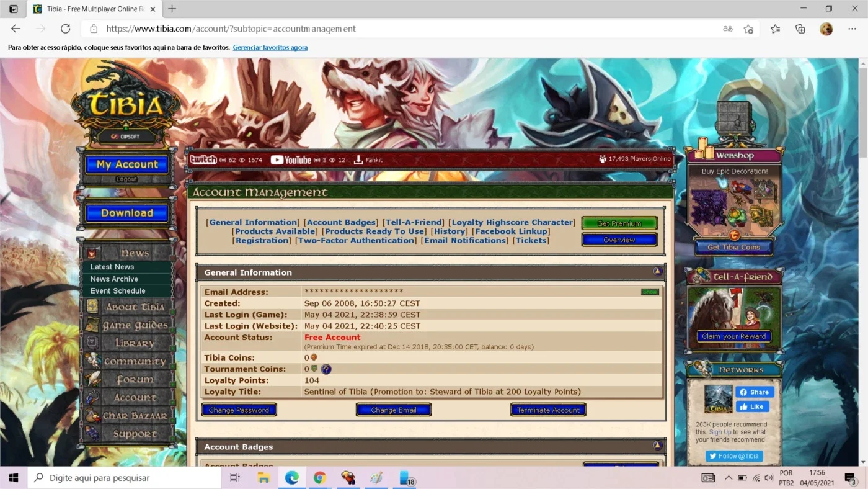Open the Buy Epic Decoration webshop image
The width and height of the screenshot is (868, 489).
click(734, 203)
